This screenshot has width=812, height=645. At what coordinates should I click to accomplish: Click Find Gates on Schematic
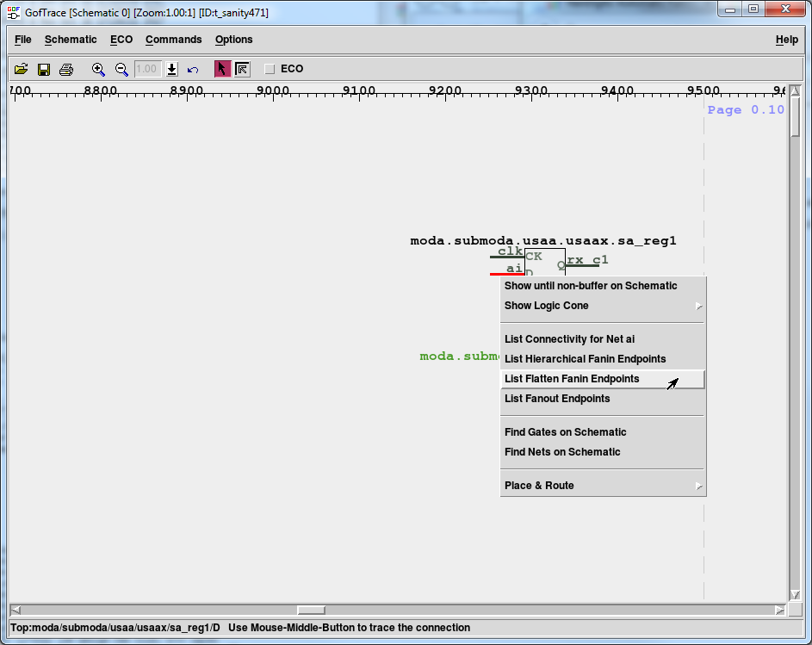click(565, 432)
